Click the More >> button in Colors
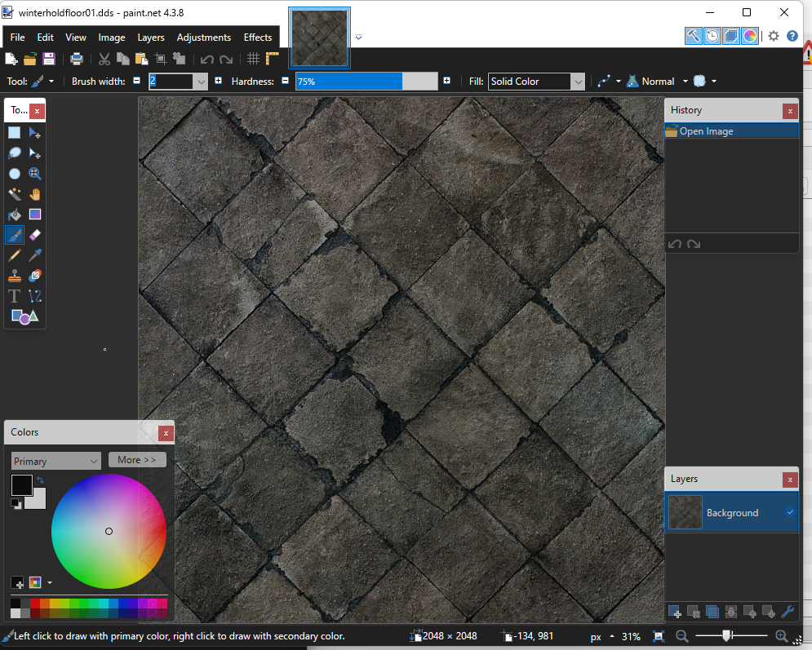 tap(137, 459)
